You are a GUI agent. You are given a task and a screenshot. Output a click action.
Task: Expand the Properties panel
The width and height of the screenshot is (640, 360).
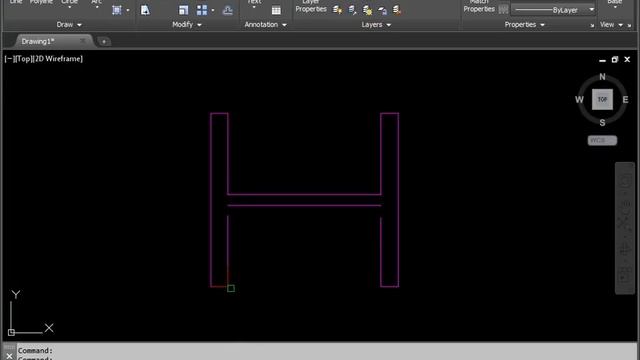click(524, 25)
